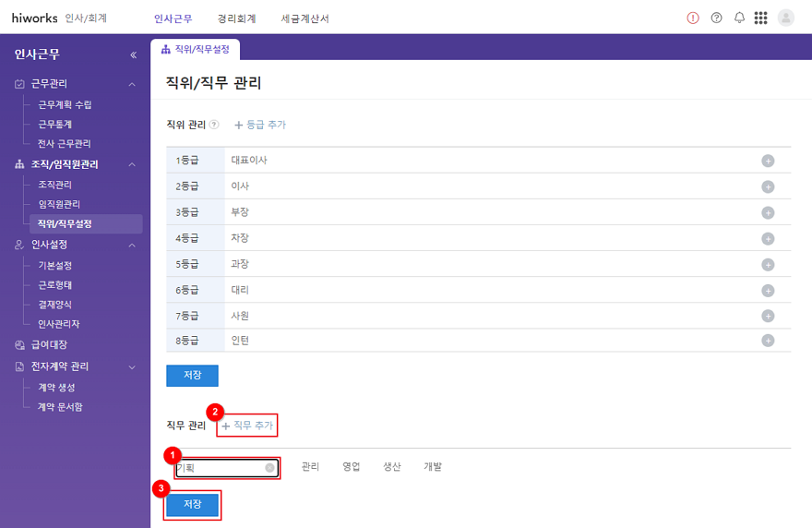Open the 세금계산서 top menu
Viewport: 812px width, 528px height.
[305, 18]
